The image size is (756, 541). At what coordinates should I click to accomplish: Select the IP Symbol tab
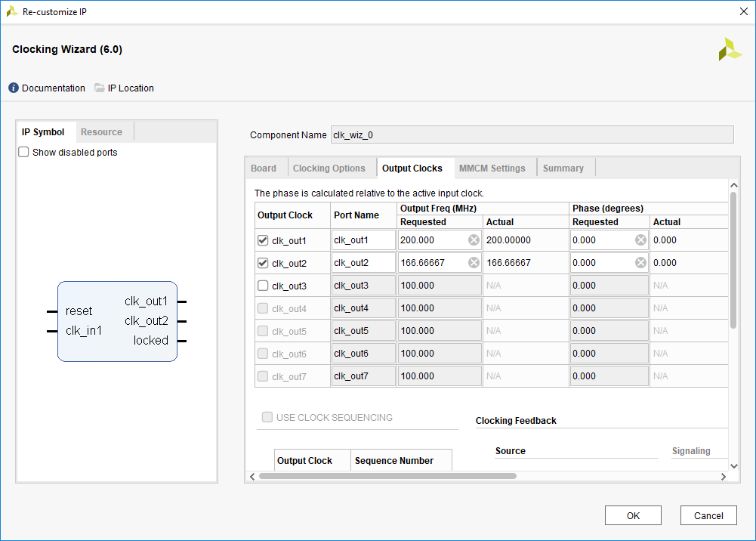(43, 132)
